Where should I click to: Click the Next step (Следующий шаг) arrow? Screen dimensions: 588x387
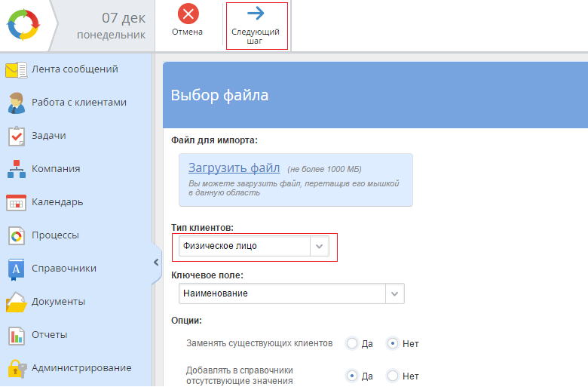tap(256, 14)
